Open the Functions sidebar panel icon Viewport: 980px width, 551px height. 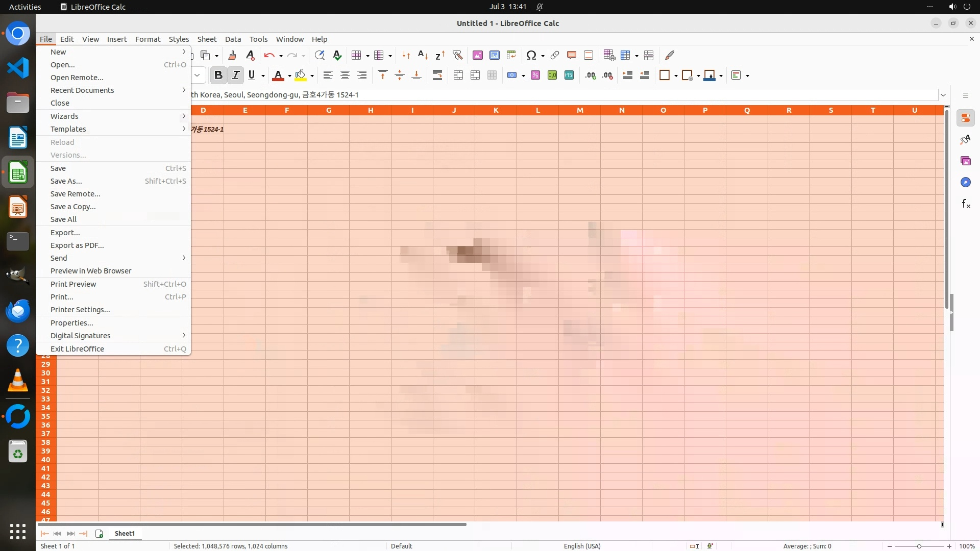tap(965, 204)
